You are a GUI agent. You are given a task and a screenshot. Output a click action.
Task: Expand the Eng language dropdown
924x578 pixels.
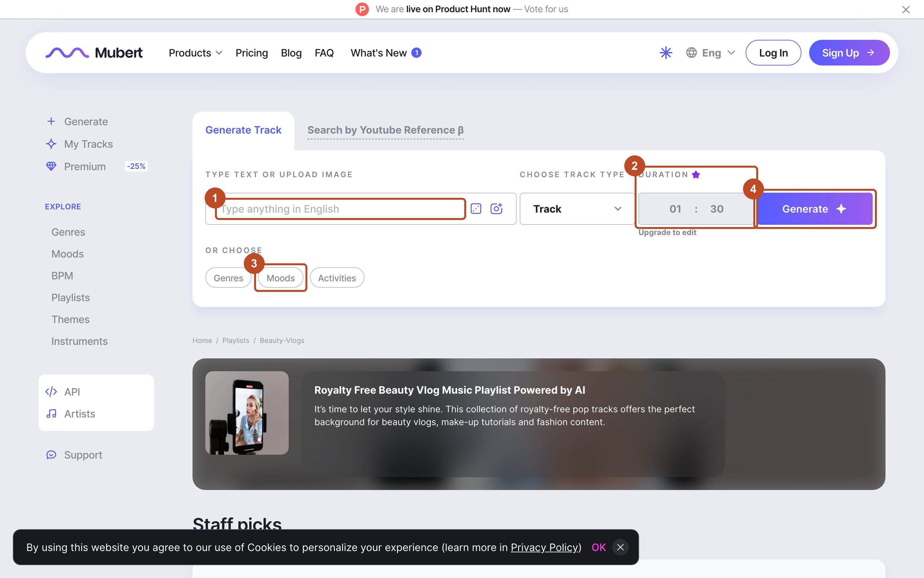click(711, 53)
